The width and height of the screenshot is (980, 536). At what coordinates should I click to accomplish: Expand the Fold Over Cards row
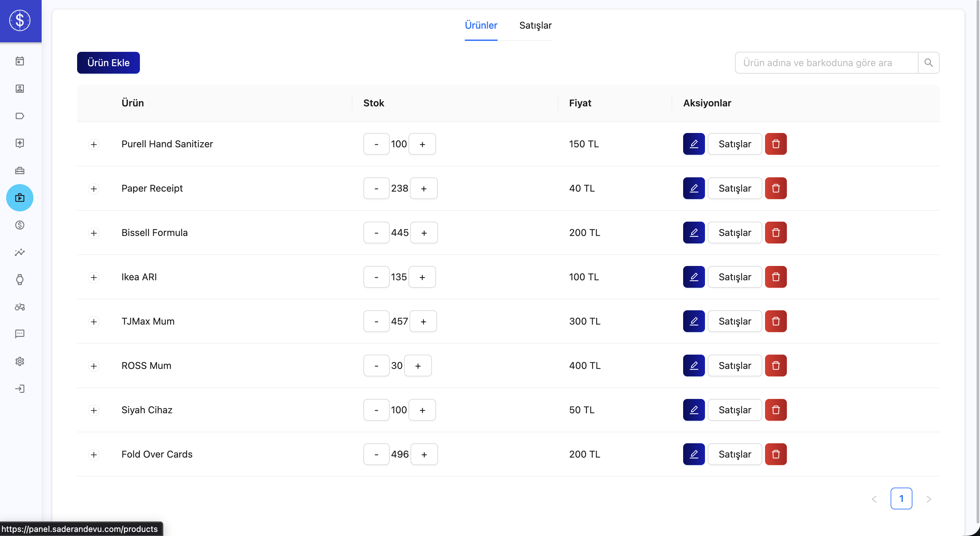point(94,455)
